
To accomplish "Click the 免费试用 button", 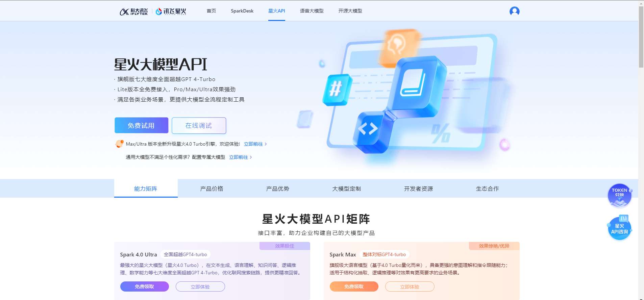I will pos(141,125).
